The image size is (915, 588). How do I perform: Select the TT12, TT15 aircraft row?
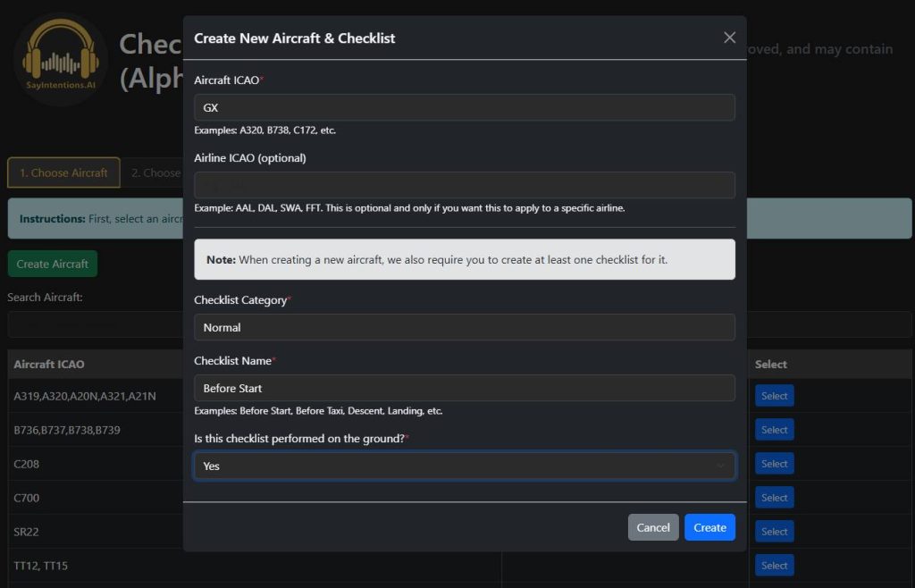pyautogui.click(x=774, y=565)
